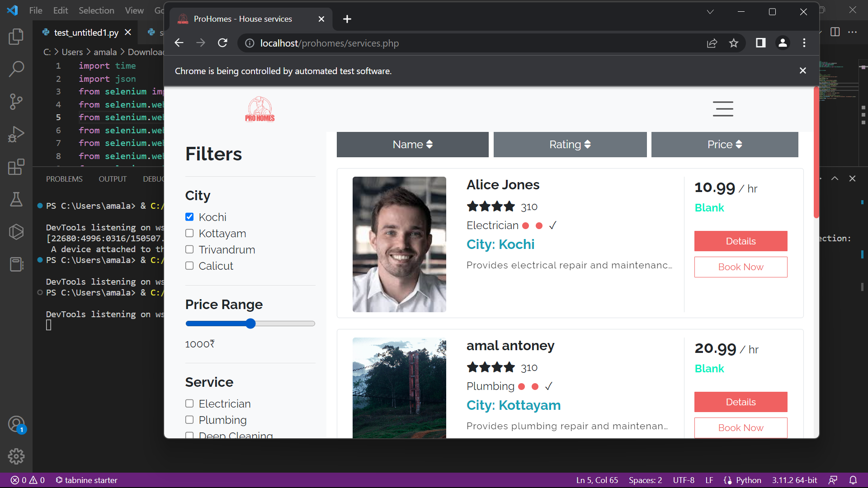Open Run and Debug view
Screen dimensions: 868x488
16,134
